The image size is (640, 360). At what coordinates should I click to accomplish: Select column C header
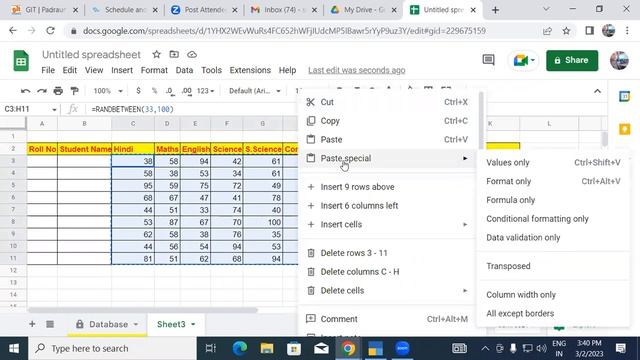coord(133,123)
